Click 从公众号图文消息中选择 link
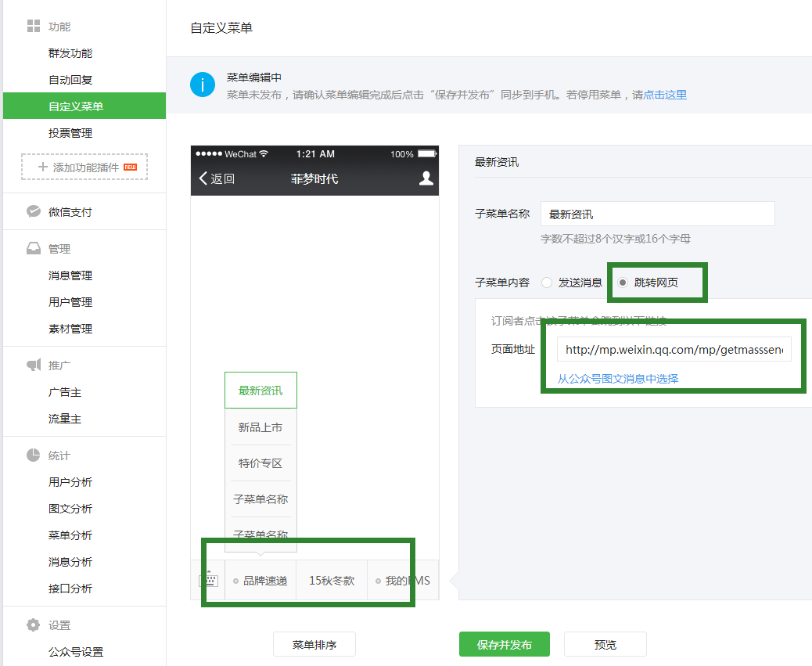812x666 pixels. (x=618, y=379)
